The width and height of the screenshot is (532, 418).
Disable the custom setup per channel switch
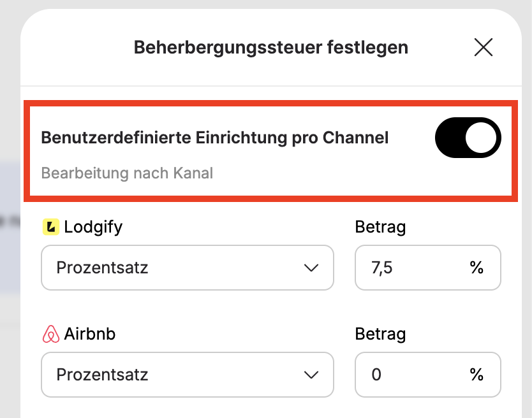(468, 138)
